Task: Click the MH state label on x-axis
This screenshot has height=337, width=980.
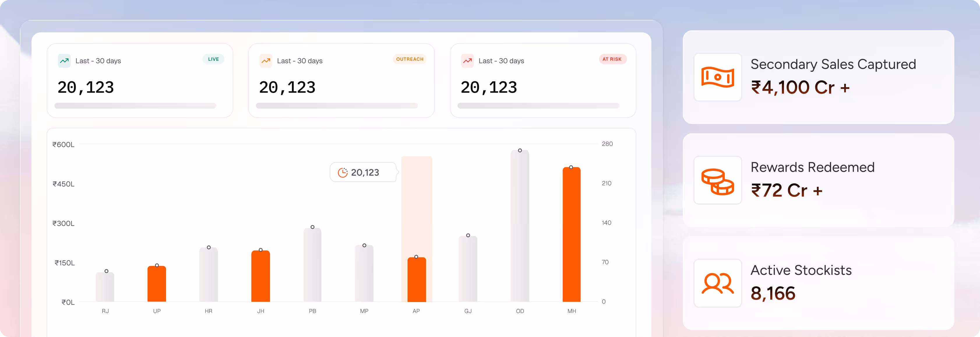Action: click(x=572, y=311)
